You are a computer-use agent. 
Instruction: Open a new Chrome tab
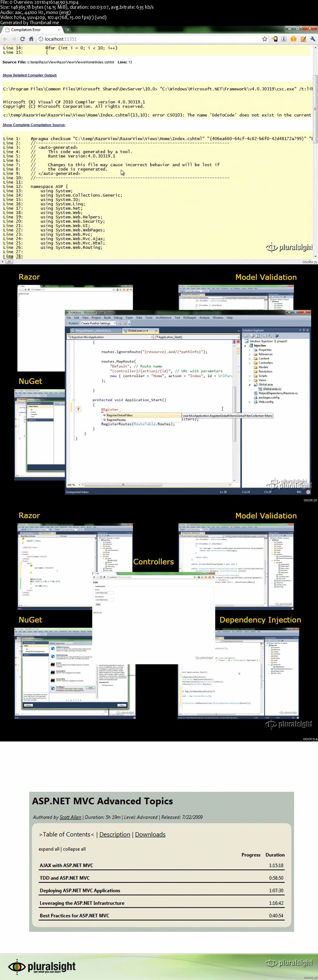click(68, 30)
